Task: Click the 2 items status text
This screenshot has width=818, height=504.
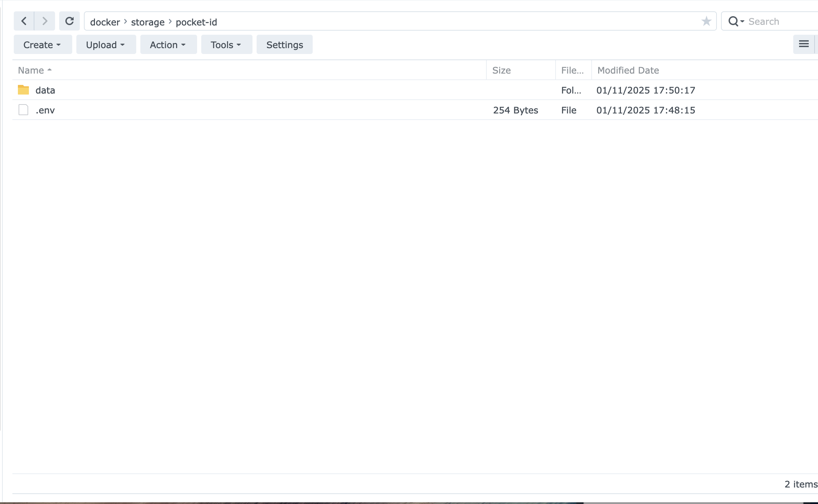Action: tap(801, 484)
